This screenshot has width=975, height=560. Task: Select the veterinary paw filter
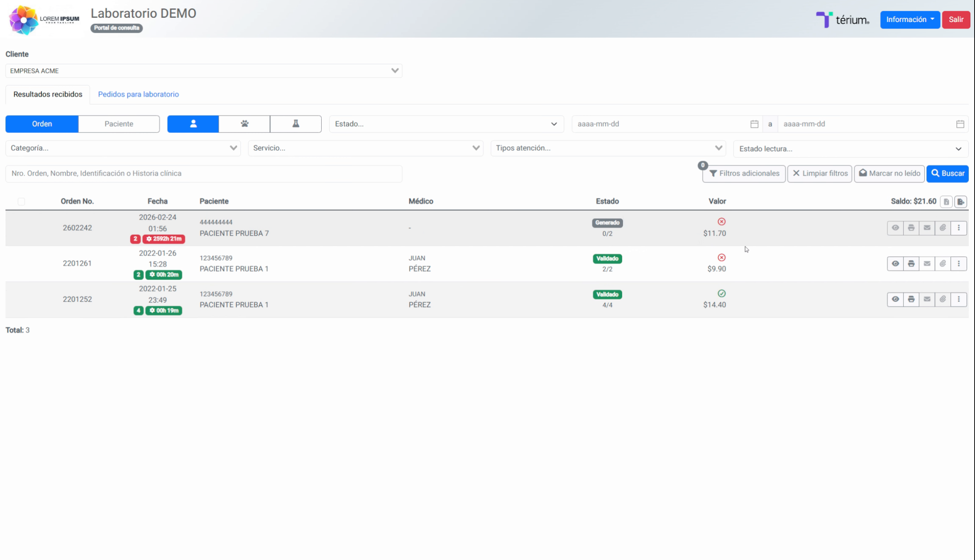[x=244, y=124]
